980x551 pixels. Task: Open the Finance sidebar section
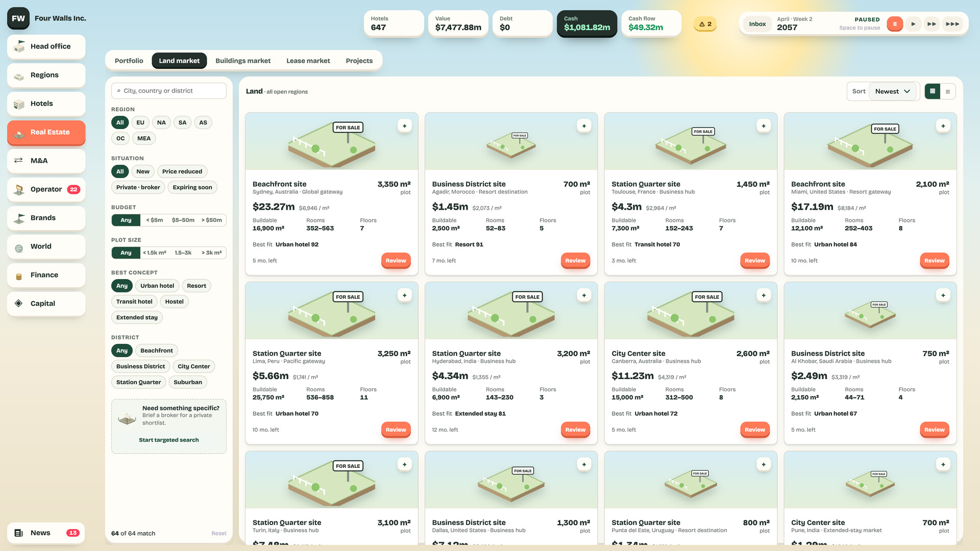click(x=46, y=275)
